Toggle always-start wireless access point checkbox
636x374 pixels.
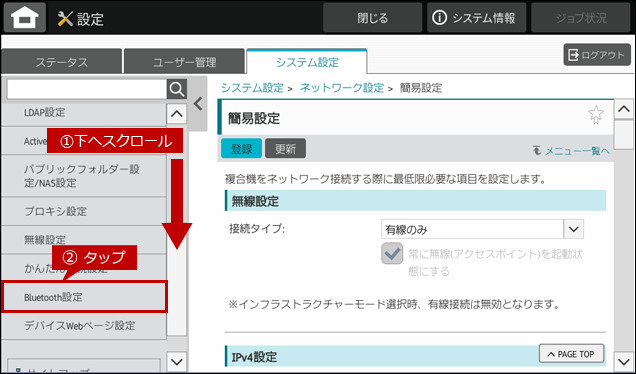pos(392,254)
